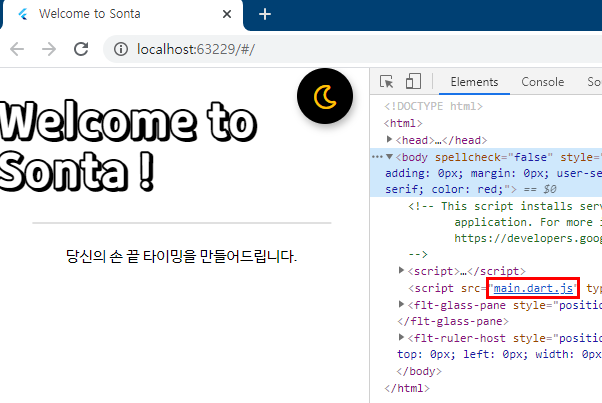602x403 pixels.
Task: Switch to the Console panel
Action: 542,82
